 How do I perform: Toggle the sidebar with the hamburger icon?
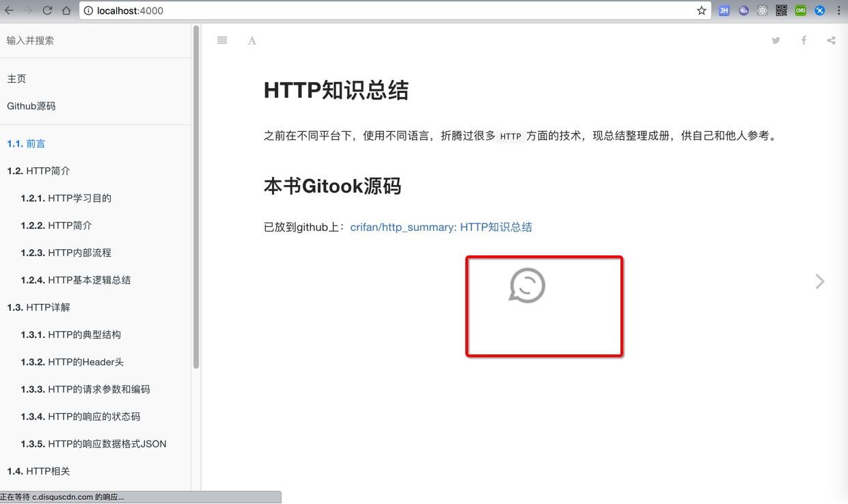point(222,40)
